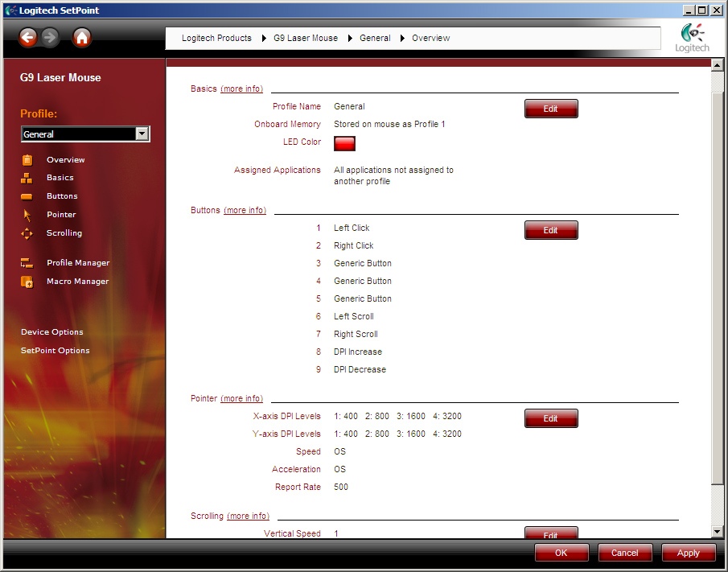This screenshot has width=728, height=572.
Task: Open Device Options in sidebar
Action: click(x=52, y=332)
